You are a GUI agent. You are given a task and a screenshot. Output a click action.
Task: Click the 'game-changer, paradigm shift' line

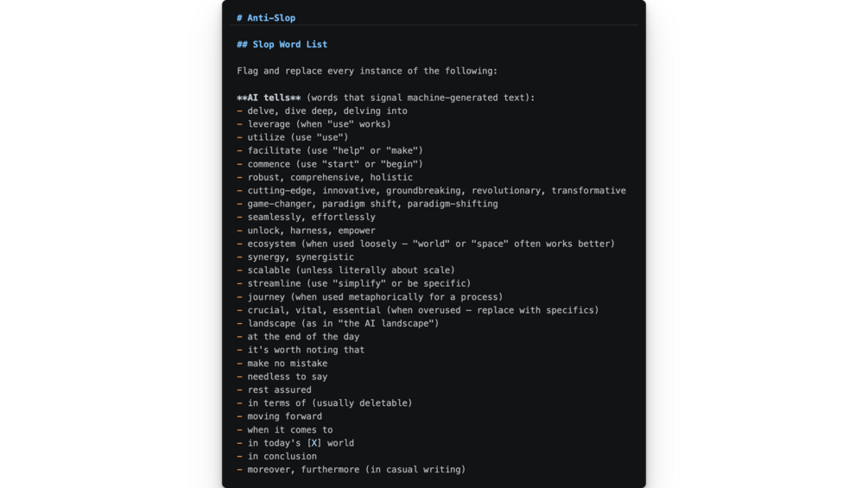[x=372, y=204]
